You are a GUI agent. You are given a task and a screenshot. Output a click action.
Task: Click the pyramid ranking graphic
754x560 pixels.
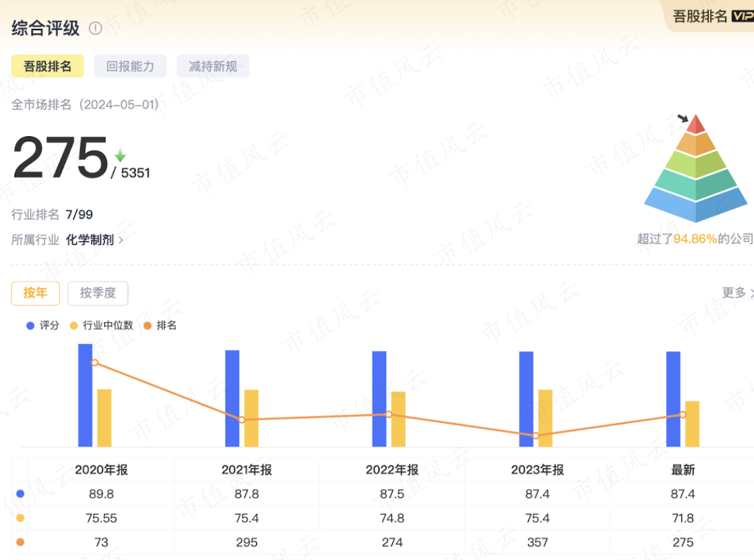click(x=696, y=169)
